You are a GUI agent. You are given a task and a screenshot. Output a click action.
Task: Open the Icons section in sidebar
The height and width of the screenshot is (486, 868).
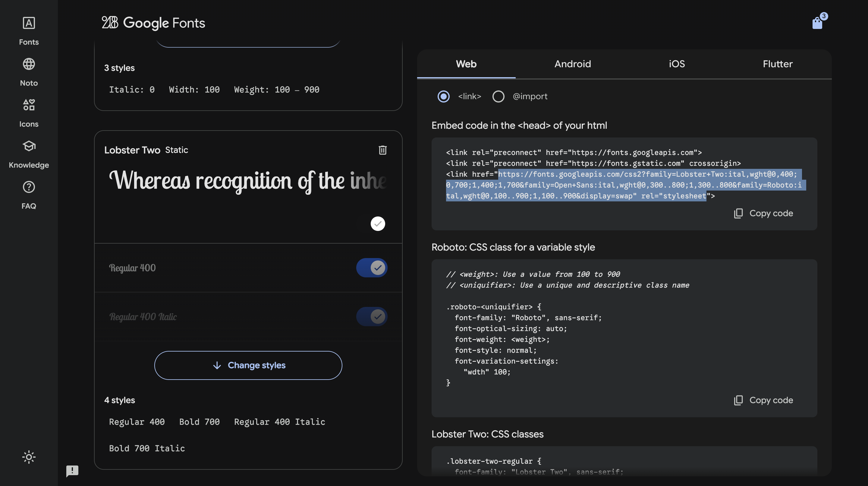[29, 113]
